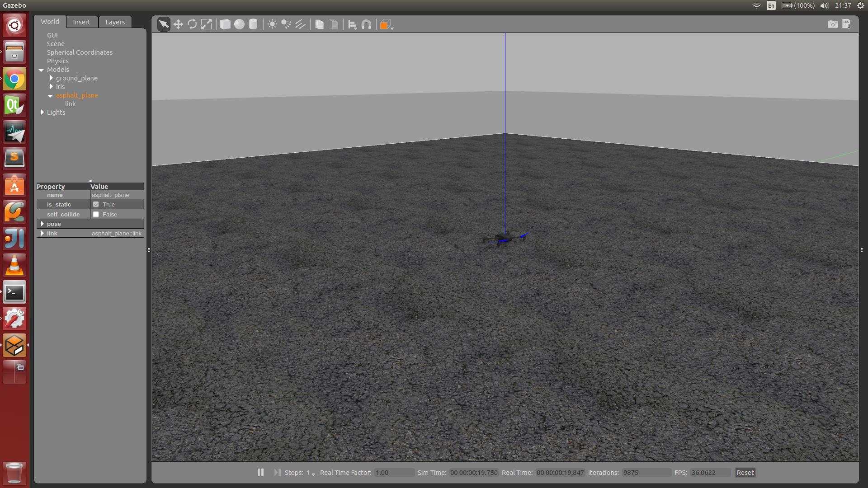Screen dimensions: 868x488
Task: Switch to the Layers tab
Action: [115, 22]
